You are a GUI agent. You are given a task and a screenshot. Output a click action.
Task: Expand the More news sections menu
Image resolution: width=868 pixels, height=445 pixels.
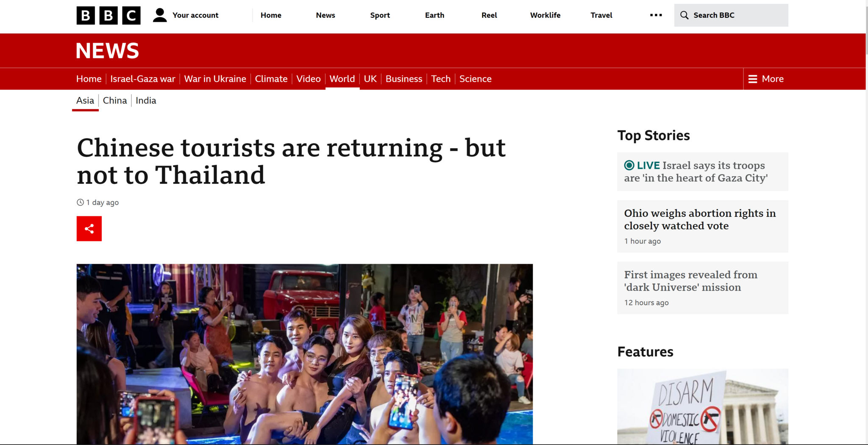(x=766, y=79)
